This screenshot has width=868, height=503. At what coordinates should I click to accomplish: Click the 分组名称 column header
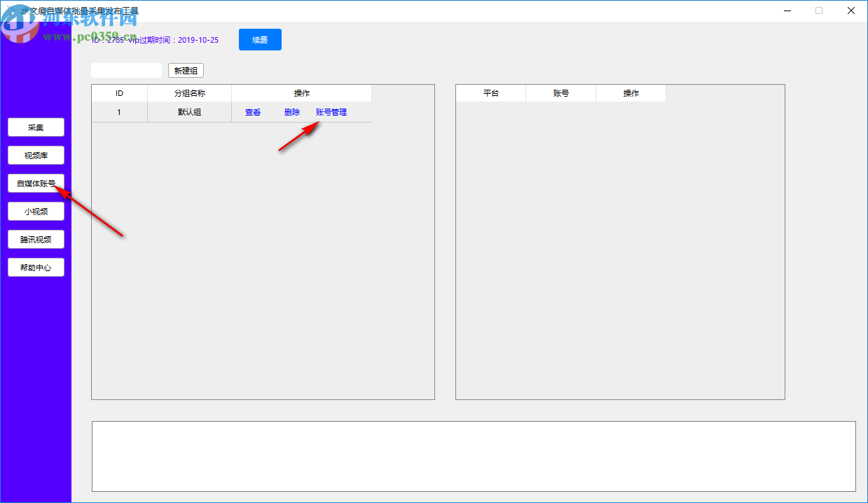pos(189,93)
